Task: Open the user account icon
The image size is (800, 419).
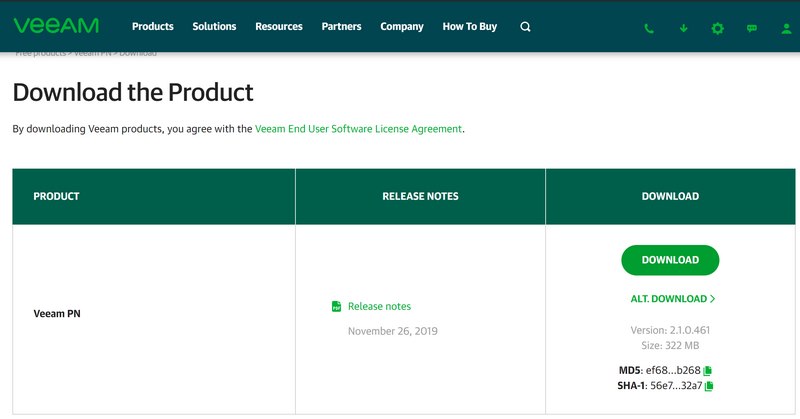Action: [785, 28]
